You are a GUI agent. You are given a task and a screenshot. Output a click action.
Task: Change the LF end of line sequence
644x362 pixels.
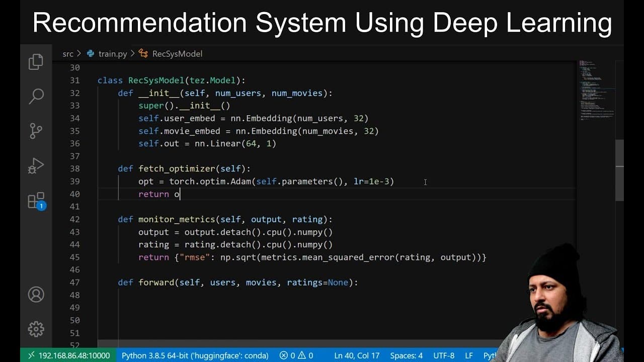click(468, 355)
